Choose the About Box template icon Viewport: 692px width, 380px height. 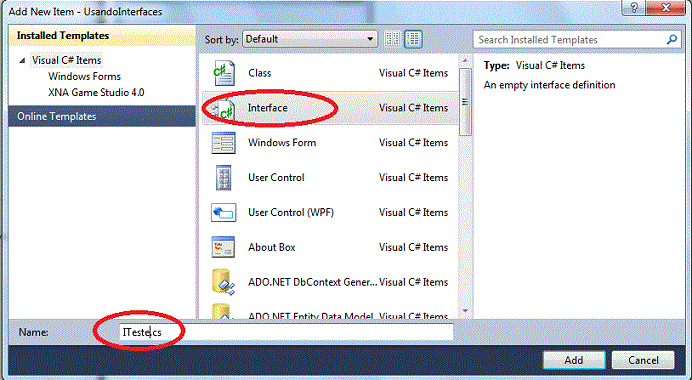pyautogui.click(x=223, y=247)
